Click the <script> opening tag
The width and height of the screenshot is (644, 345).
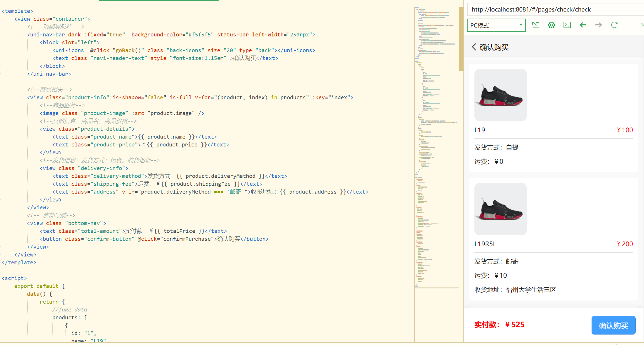(x=14, y=278)
